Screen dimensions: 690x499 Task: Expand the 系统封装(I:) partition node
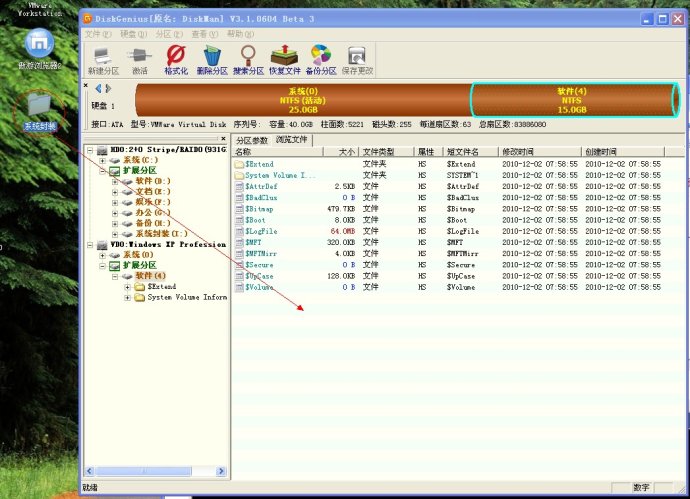click(x=115, y=234)
